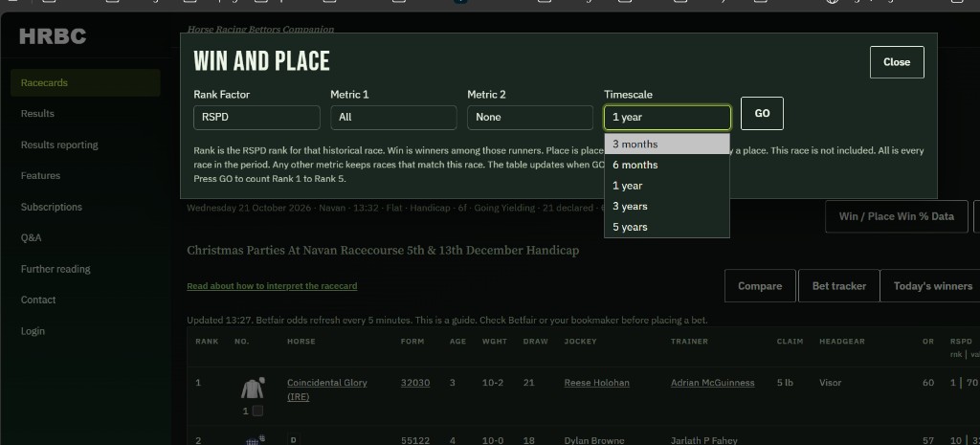Click the OR column header
Screen dimensions: 980x445
click(x=928, y=342)
